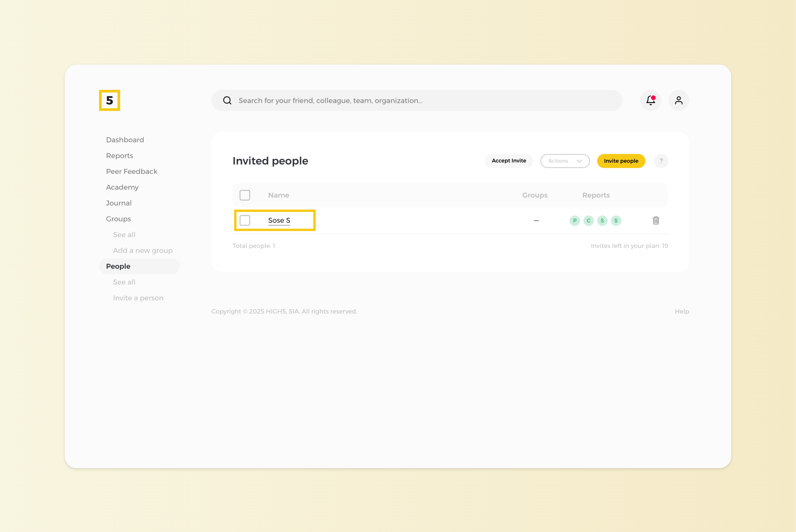Delete Sose S using the trash icon
The width and height of the screenshot is (796, 532).
[656, 220]
